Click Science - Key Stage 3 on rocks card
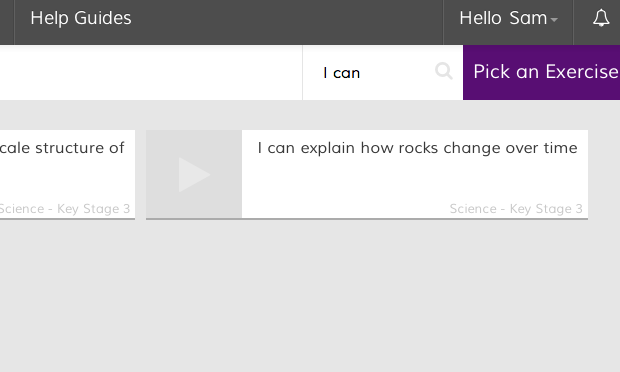The width and height of the screenshot is (620, 372). coord(516,208)
